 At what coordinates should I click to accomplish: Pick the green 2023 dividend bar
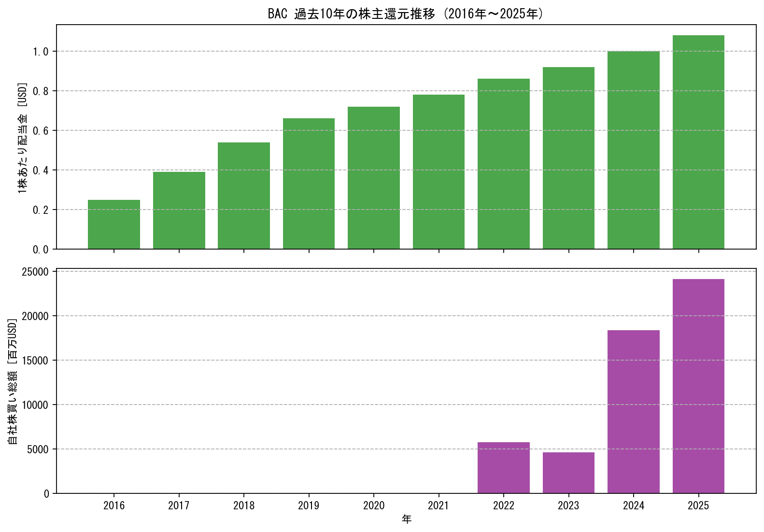(568, 158)
